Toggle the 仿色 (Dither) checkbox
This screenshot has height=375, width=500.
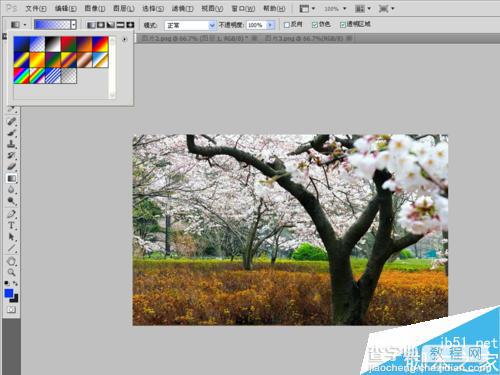pos(314,25)
